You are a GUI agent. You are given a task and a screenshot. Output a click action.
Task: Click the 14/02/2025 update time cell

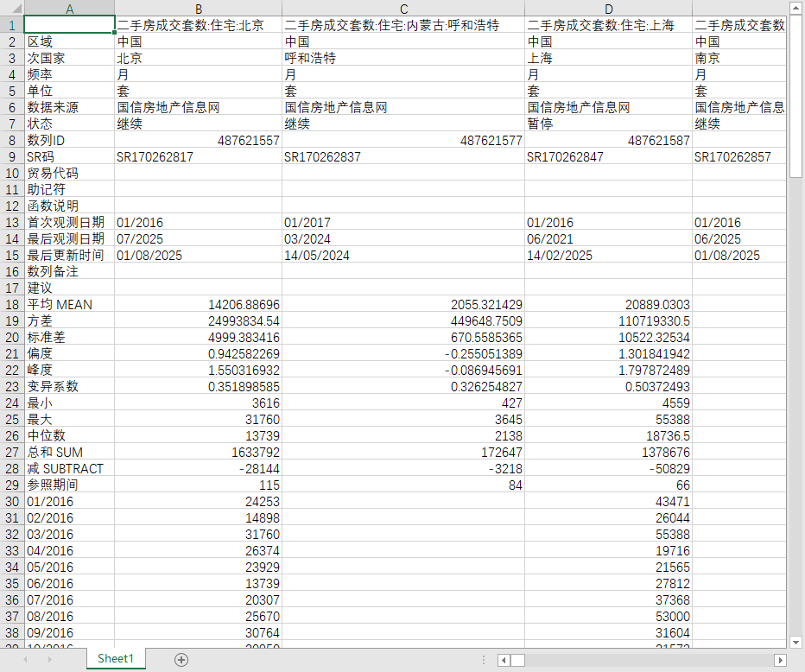[608, 255]
